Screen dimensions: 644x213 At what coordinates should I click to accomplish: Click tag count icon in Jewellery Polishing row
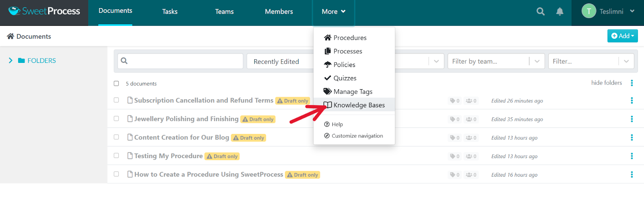pyautogui.click(x=453, y=119)
